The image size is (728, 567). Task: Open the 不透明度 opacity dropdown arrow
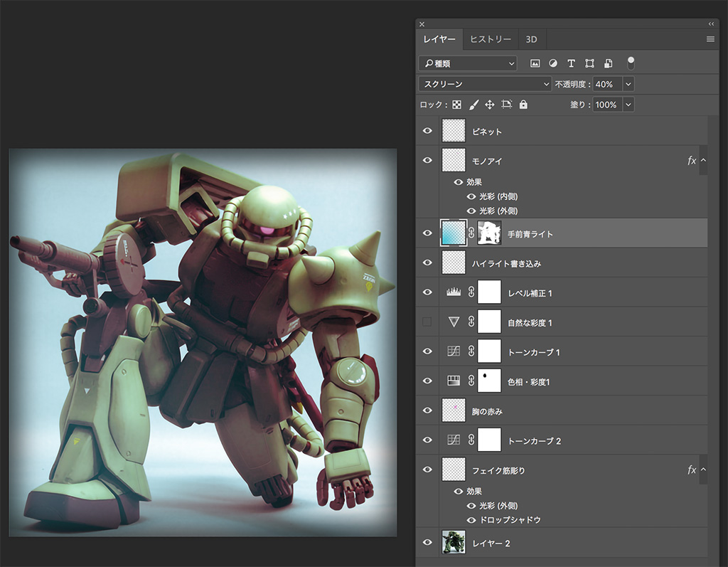628,84
